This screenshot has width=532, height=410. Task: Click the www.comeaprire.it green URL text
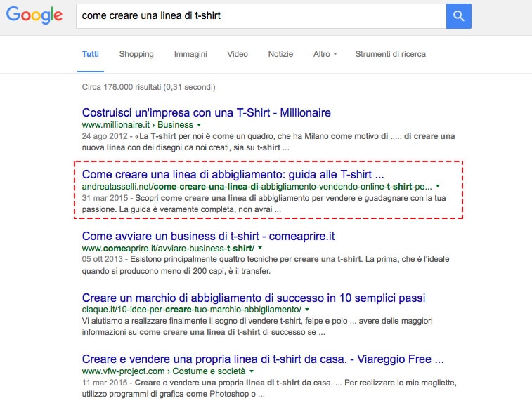[x=168, y=249]
